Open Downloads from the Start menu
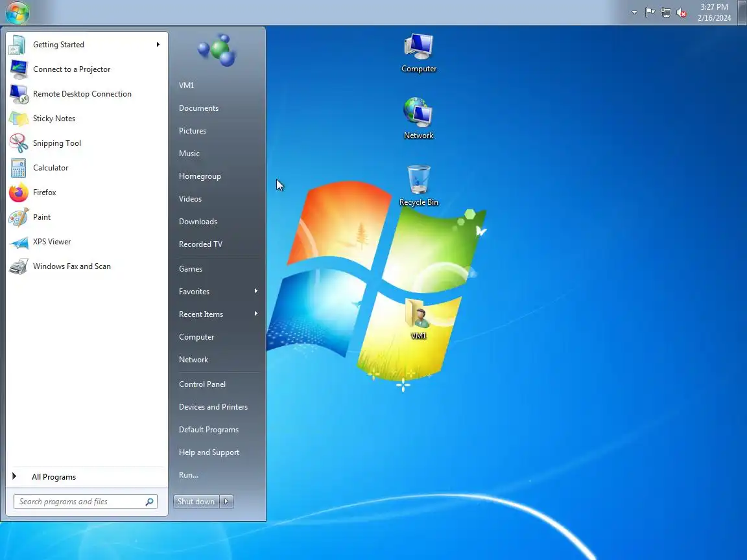747x560 pixels. (x=198, y=222)
